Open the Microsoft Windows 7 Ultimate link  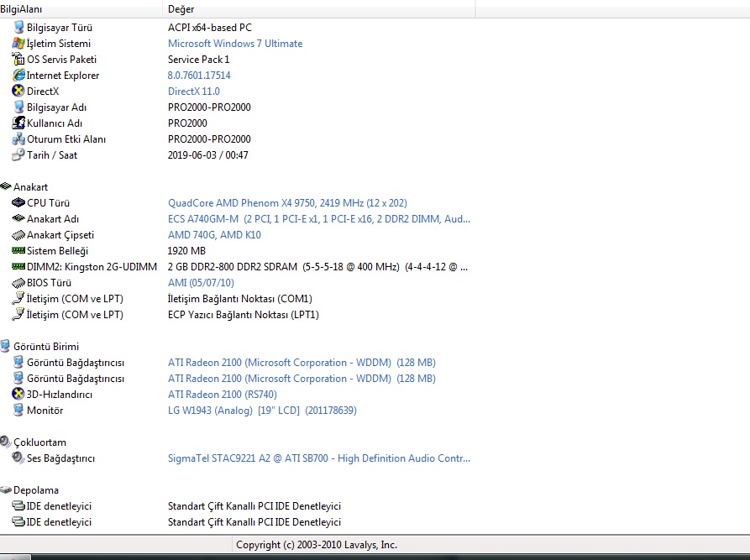235,44
